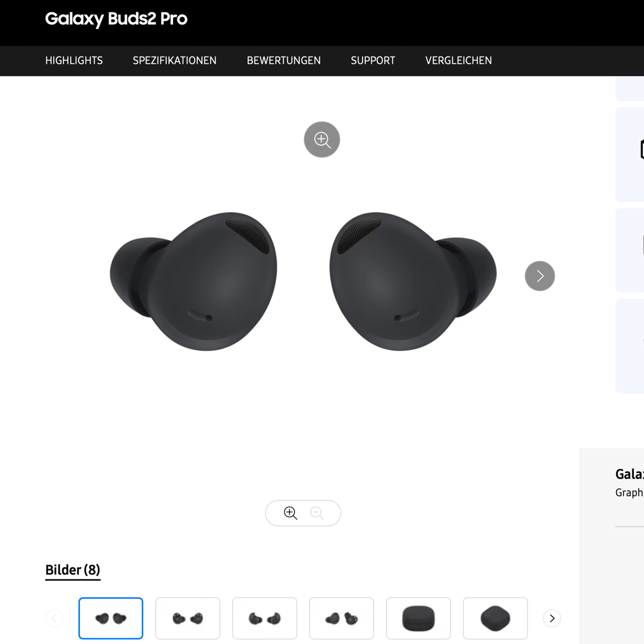Screen dimensions: 644x644
Task: Select the fourth earbuds thumbnail
Action: point(341,618)
